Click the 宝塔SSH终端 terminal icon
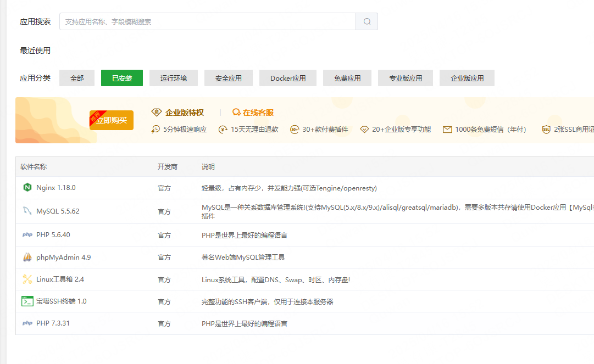 click(27, 301)
